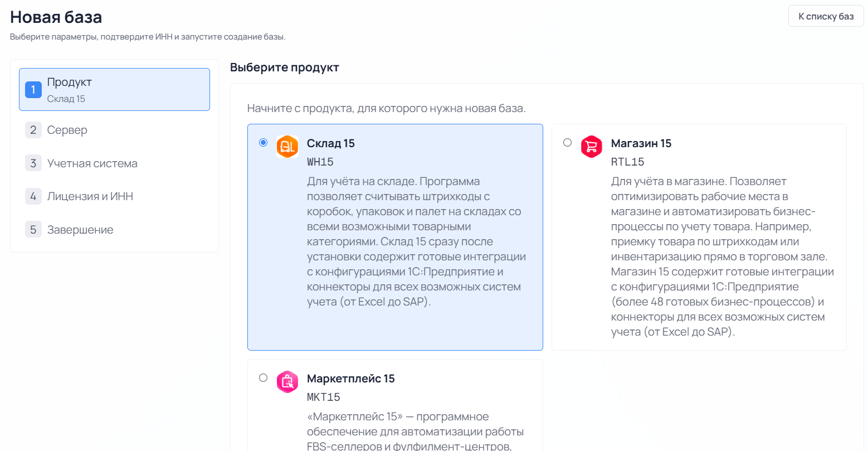Screen dimensions: 868x451
Task: Click the MKT15 product code
Action: pos(324,397)
